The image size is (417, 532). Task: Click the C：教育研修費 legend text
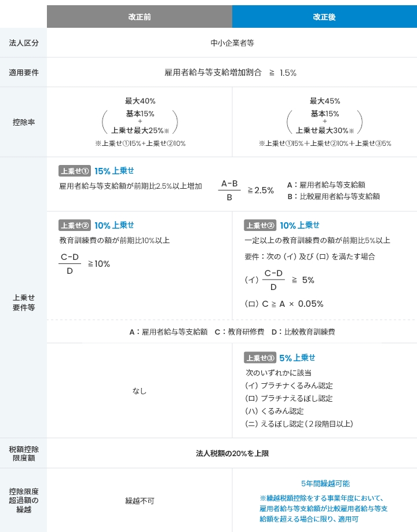pos(239,332)
